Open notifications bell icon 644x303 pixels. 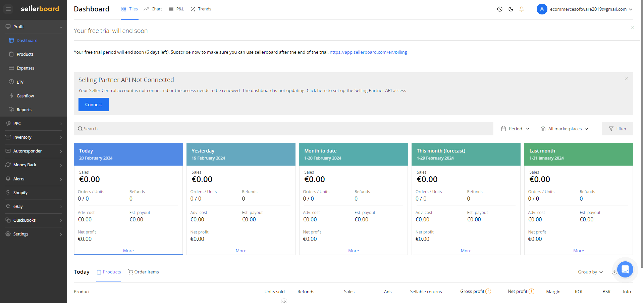[522, 9]
